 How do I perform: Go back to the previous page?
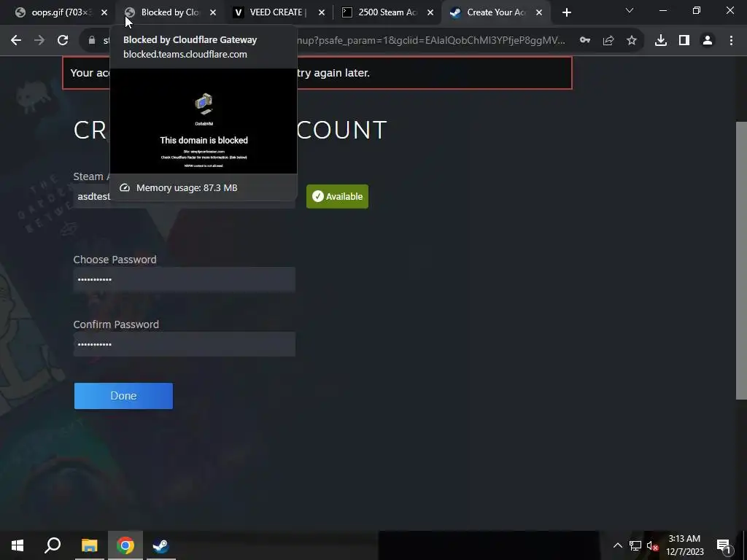click(x=16, y=41)
